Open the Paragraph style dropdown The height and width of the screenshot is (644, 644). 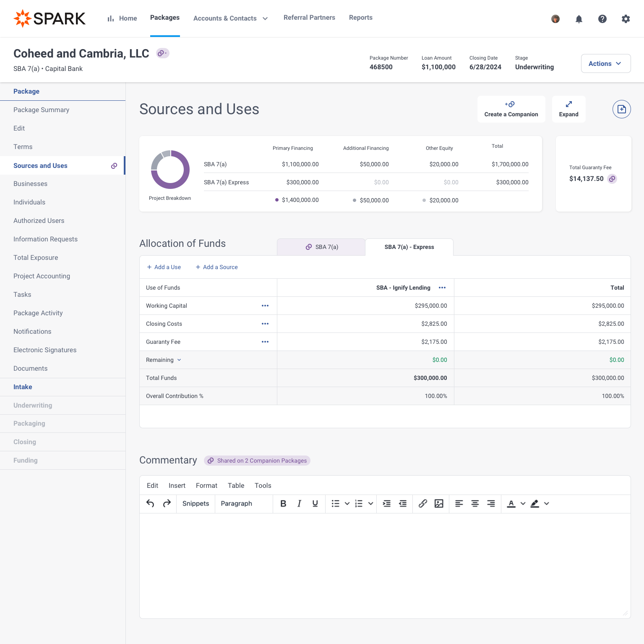pos(244,503)
